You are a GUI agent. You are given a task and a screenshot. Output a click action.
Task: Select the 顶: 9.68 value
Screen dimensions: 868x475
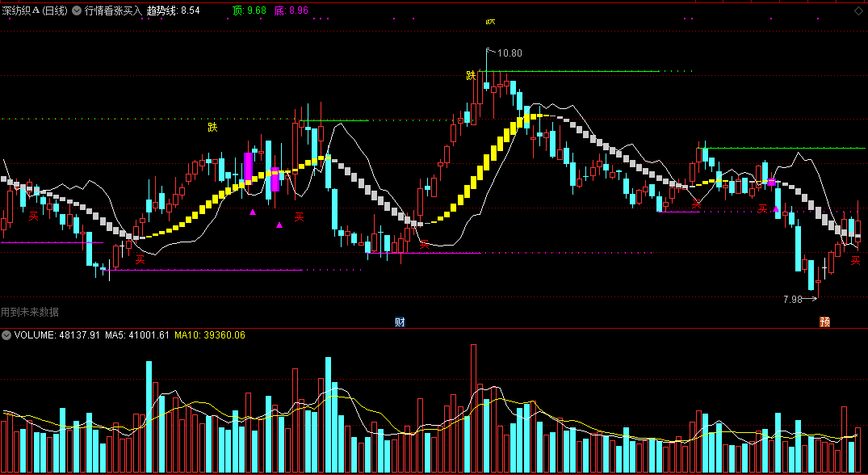click(x=249, y=11)
